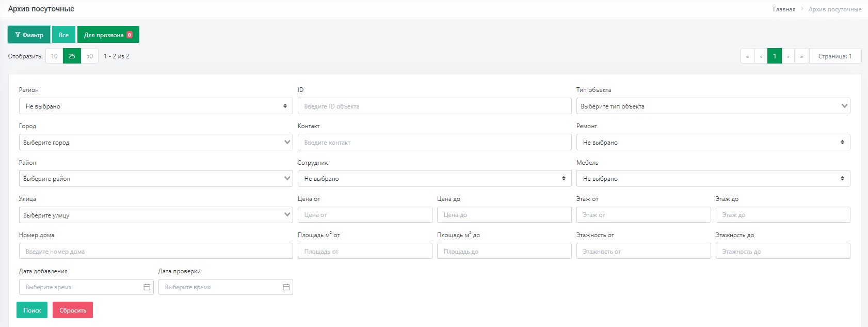This screenshot has width=868, height=327.
Task: Go to next page arrow
Action: tap(788, 56)
